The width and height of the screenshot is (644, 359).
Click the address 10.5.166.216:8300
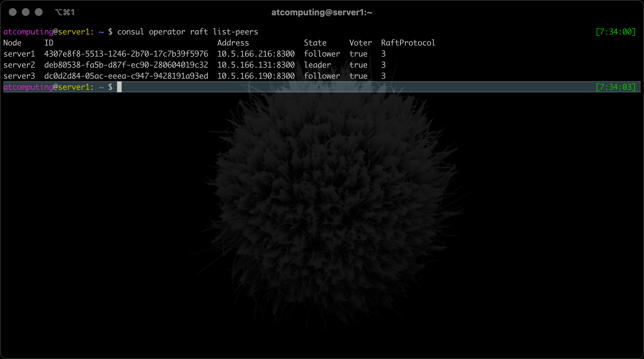click(x=256, y=54)
